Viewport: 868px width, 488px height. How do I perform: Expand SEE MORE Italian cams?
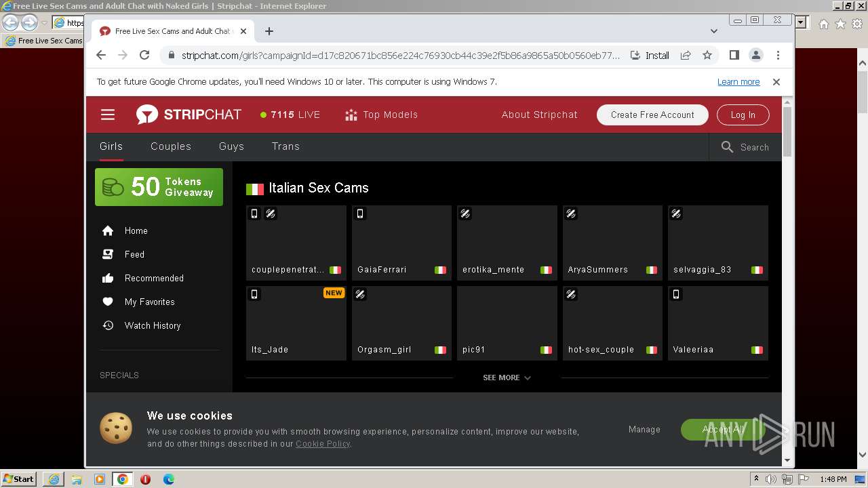[x=507, y=378]
